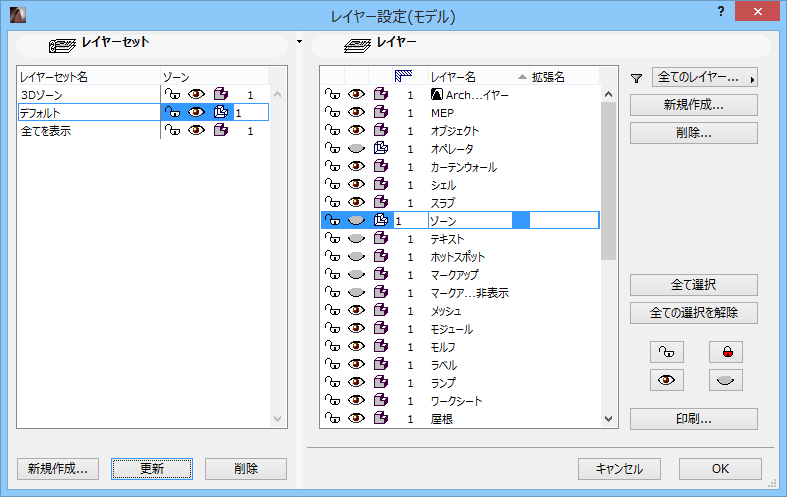Show the ゾーン layer via closed eye

pyautogui.click(x=356, y=220)
